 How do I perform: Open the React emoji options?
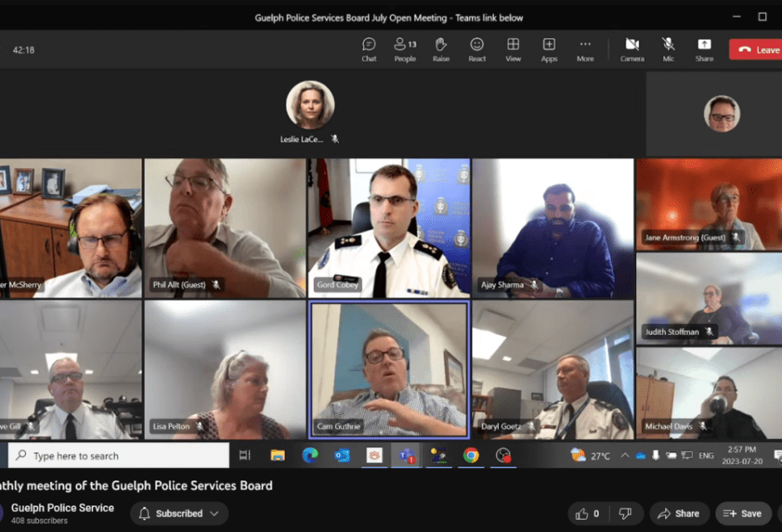477,49
